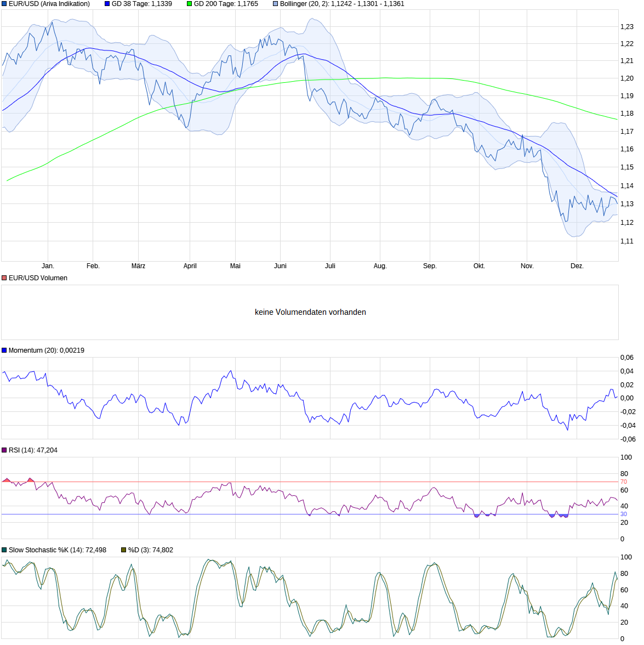Select the Slow Stochastic %K legend icon
644x645 pixels.
coord(4,550)
